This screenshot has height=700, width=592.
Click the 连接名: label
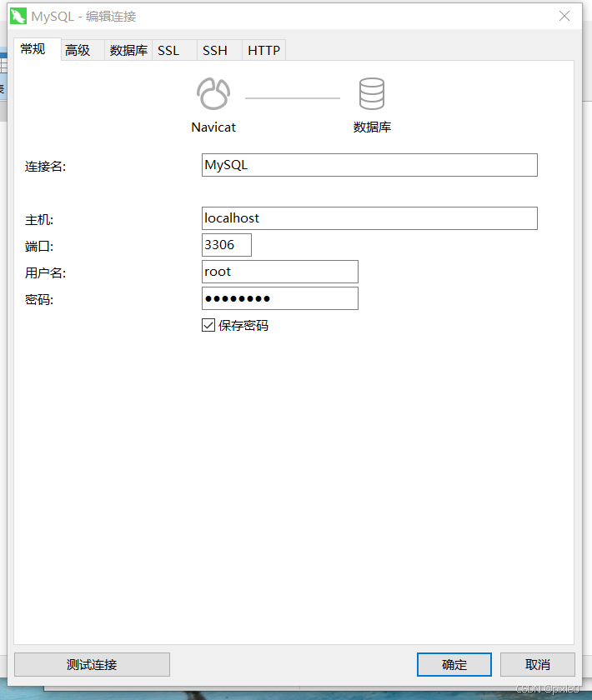click(46, 167)
